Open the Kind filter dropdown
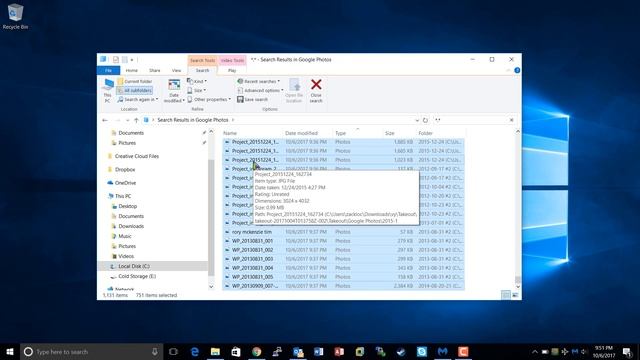 click(x=197, y=81)
